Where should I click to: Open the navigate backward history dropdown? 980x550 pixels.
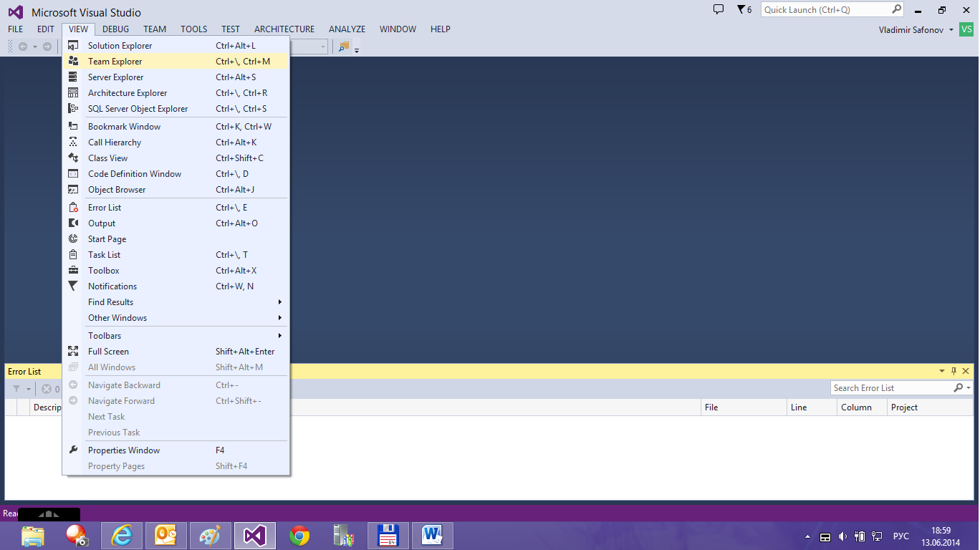click(34, 47)
